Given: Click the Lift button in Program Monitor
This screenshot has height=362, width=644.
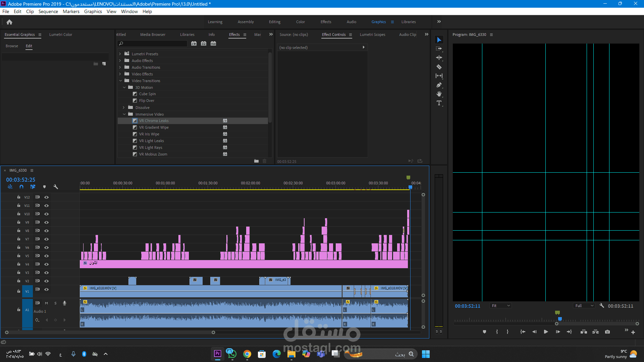Looking at the screenshot, I should [584, 332].
